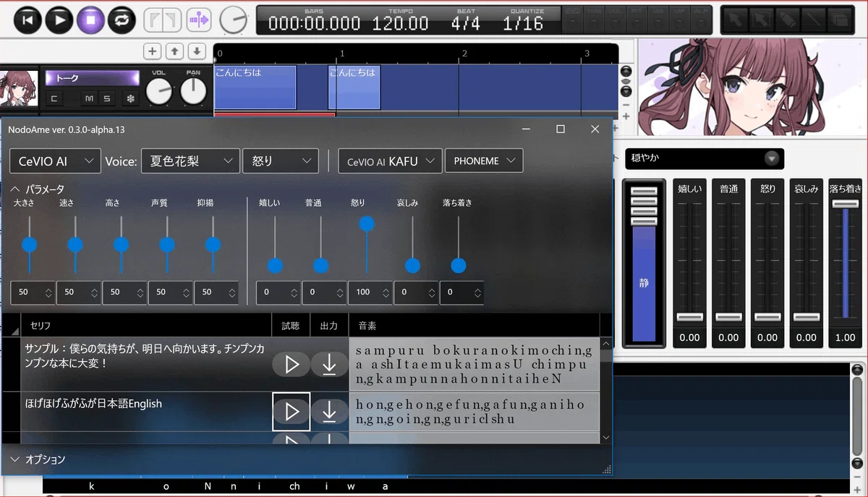Click the rewind-to-start transport button
The image size is (868, 497).
point(28,20)
